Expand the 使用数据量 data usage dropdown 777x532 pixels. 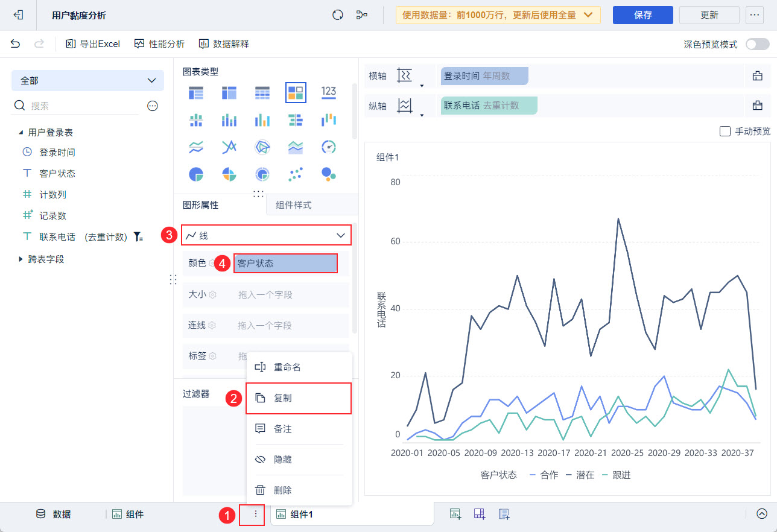pyautogui.click(x=498, y=15)
